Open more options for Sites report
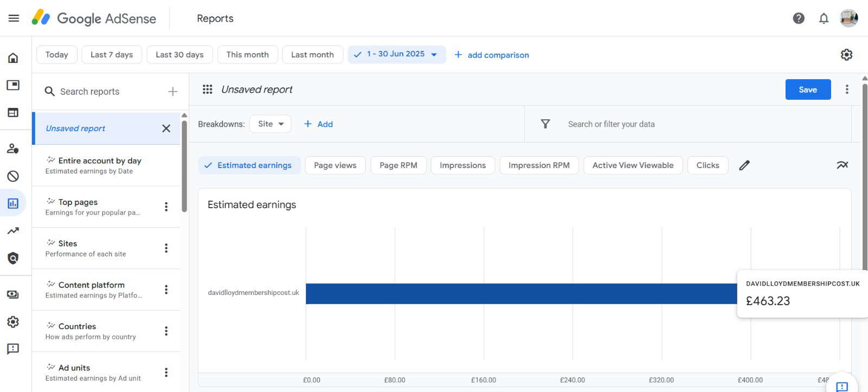The image size is (868, 392). click(x=166, y=248)
